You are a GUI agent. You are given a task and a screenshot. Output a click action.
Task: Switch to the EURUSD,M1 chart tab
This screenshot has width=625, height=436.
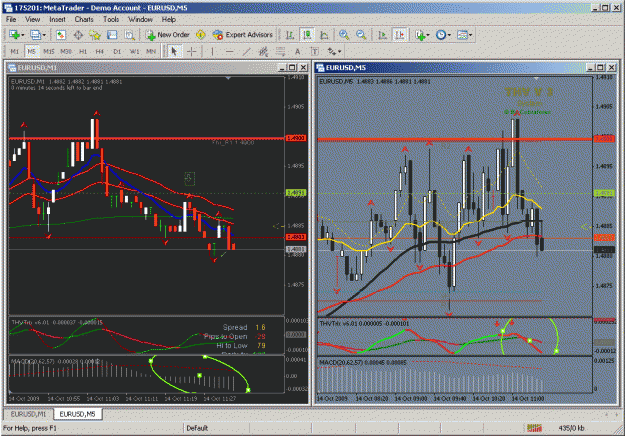pyautogui.click(x=28, y=414)
